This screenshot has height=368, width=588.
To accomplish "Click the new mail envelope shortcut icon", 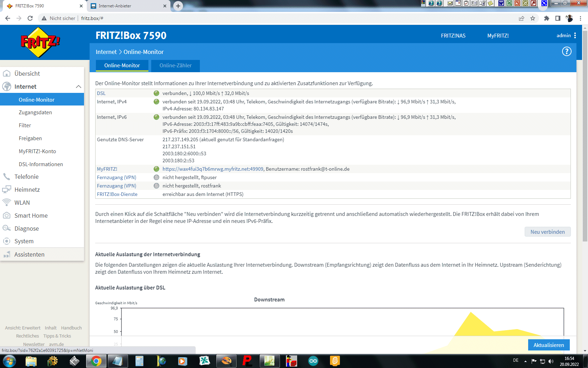I will tap(450, 3).
